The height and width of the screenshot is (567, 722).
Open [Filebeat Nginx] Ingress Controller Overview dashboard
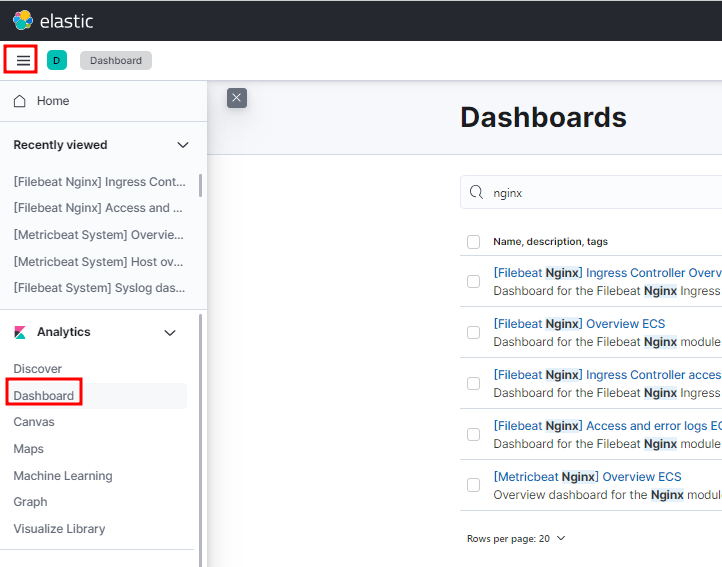[607, 273]
